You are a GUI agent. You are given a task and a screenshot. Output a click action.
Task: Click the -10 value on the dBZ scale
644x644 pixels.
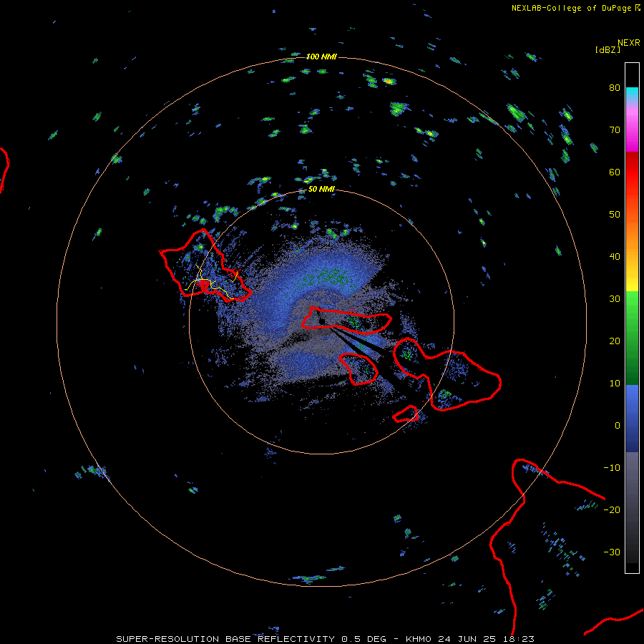(x=612, y=468)
